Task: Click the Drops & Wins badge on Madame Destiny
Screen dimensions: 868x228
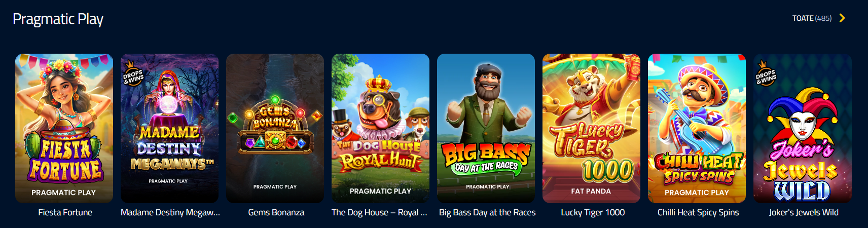Action: (133, 73)
